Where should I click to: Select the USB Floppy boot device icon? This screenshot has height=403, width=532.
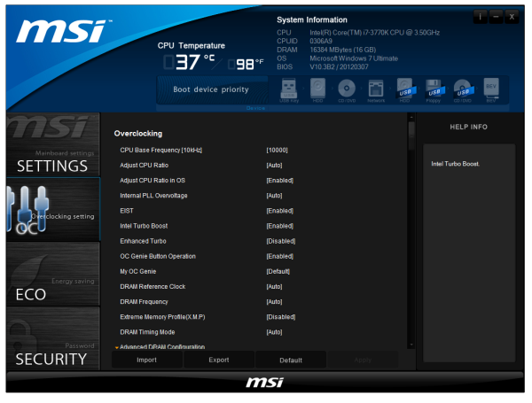[x=434, y=90]
